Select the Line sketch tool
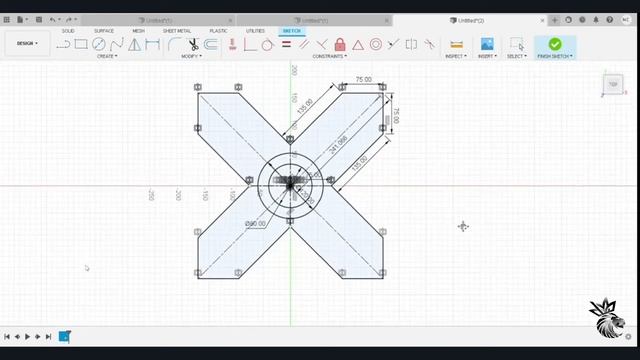Viewport: 640px width, 360px height. click(x=63, y=44)
